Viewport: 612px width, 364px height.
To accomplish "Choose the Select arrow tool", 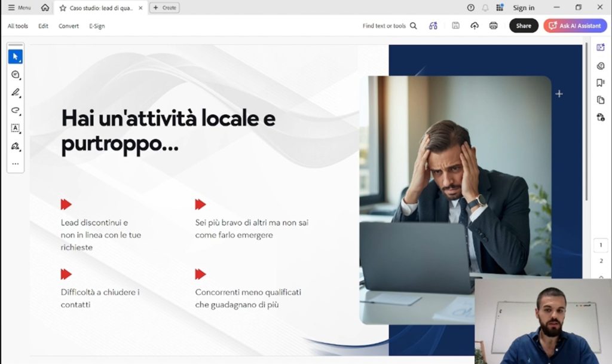I will pyautogui.click(x=15, y=57).
